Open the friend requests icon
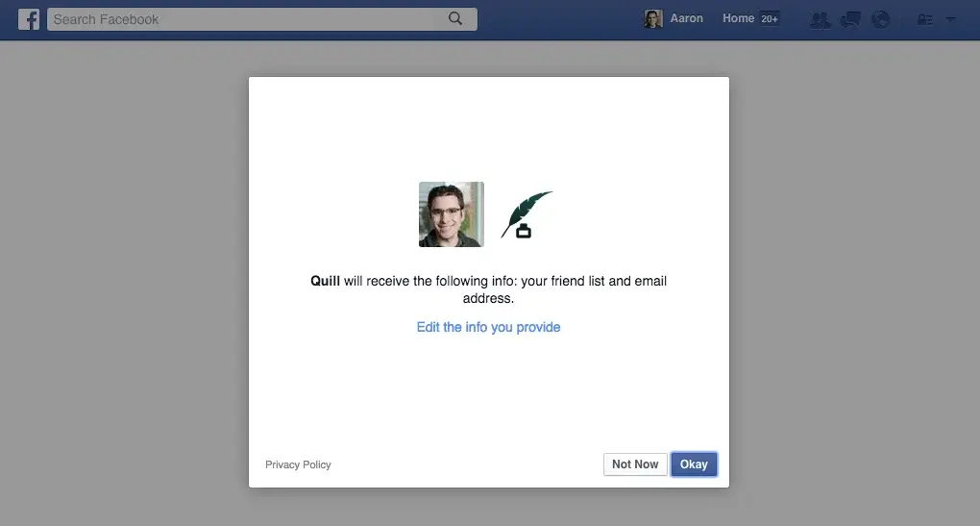The height and width of the screenshot is (526, 980). (x=820, y=19)
